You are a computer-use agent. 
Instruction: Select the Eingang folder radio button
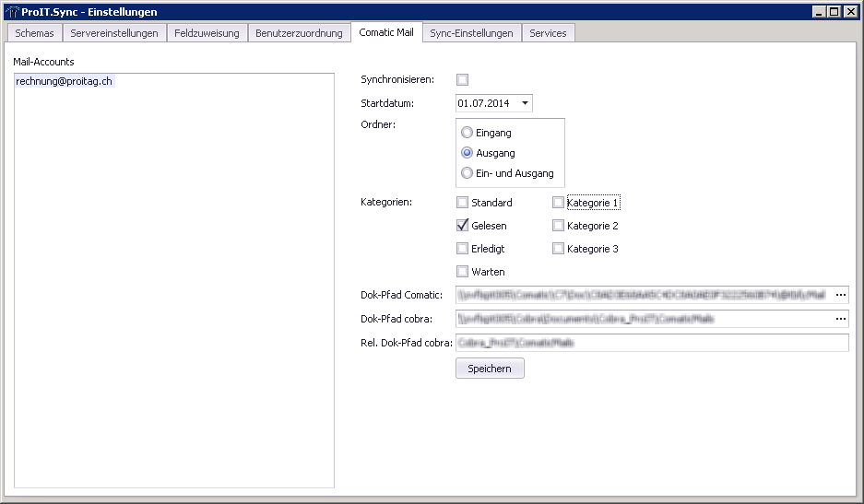pyautogui.click(x=467, y=133)
